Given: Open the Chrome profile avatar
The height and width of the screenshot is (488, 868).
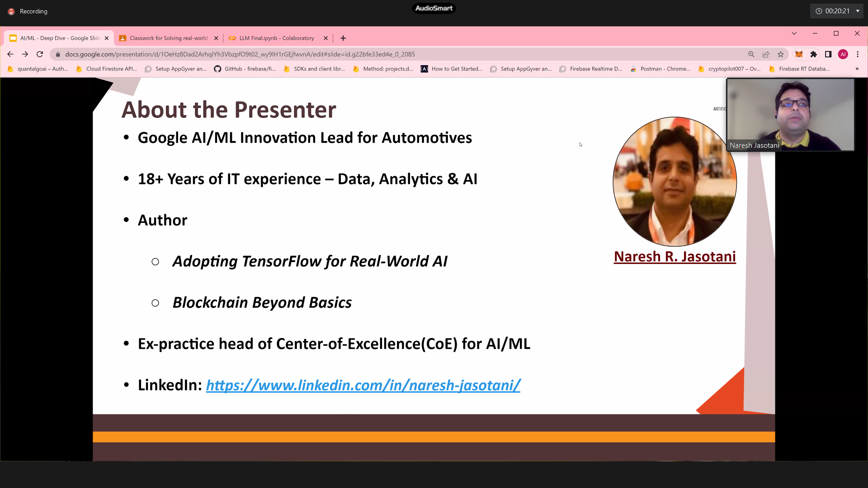Looking at the screenshot, I should (x=843, y=54).
